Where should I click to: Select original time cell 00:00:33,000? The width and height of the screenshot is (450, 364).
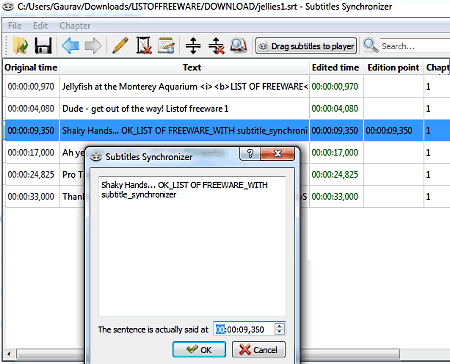point(31,197)
